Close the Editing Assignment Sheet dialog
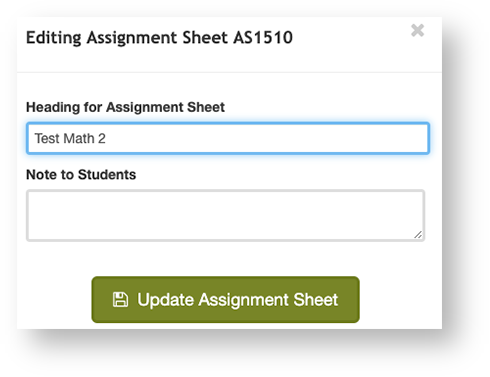This screenshot has height=377, width=490. click(x=417, y=31)
